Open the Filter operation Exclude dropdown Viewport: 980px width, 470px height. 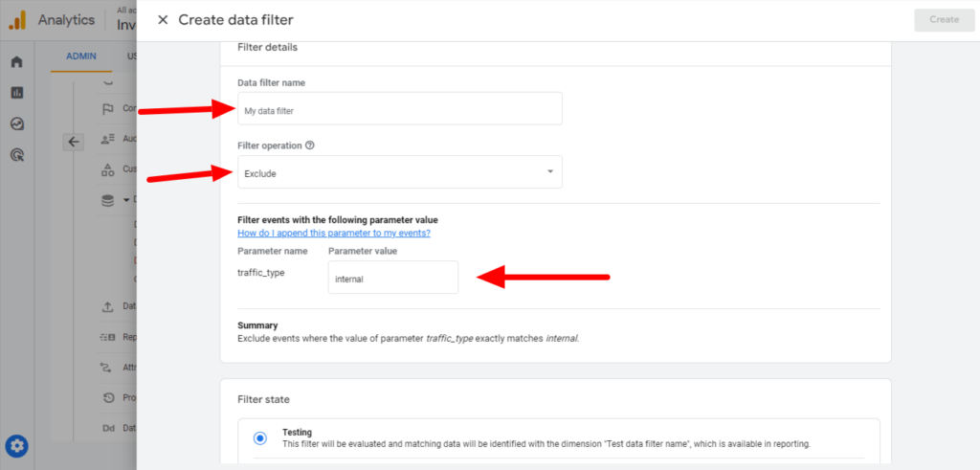[399, 172]
